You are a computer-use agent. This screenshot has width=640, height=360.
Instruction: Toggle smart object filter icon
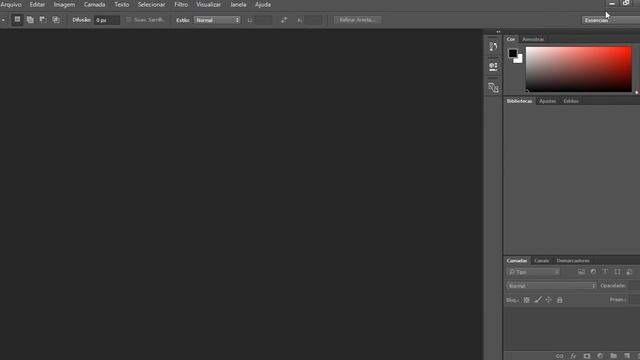tap(629, 272)
